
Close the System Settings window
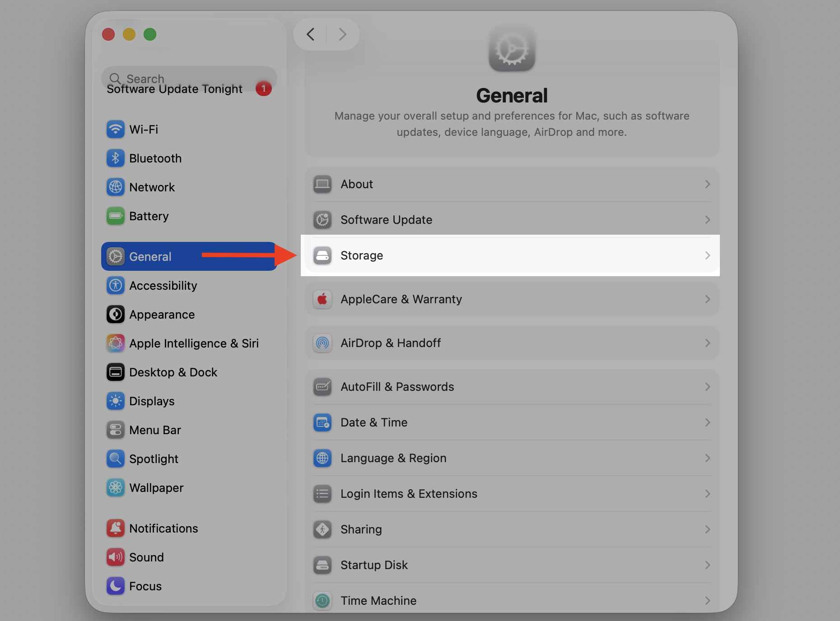pos(108,34)
